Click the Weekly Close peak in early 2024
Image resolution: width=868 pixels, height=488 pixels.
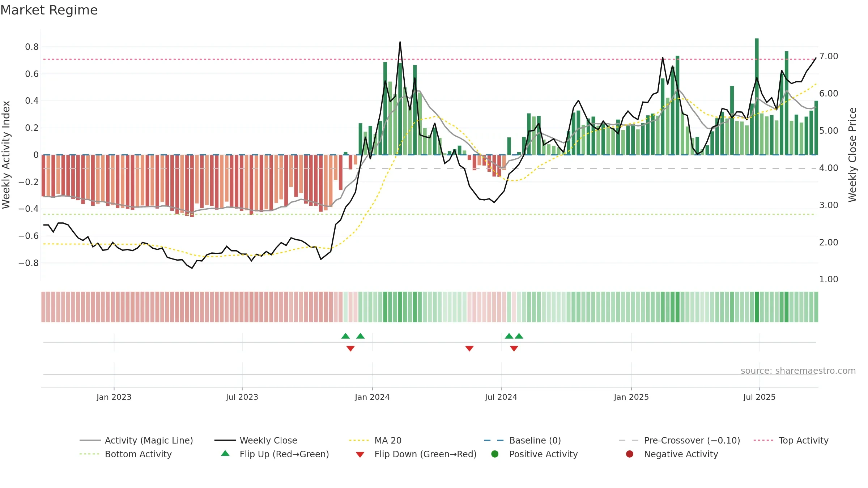point(400,42)
